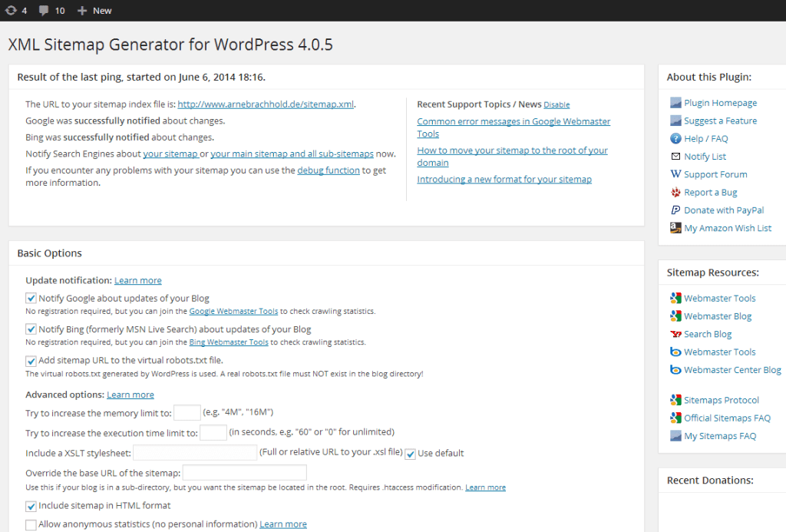Disable Notify Google about updates of your Blog
The image size is (786, 532).
coord(31,298)
